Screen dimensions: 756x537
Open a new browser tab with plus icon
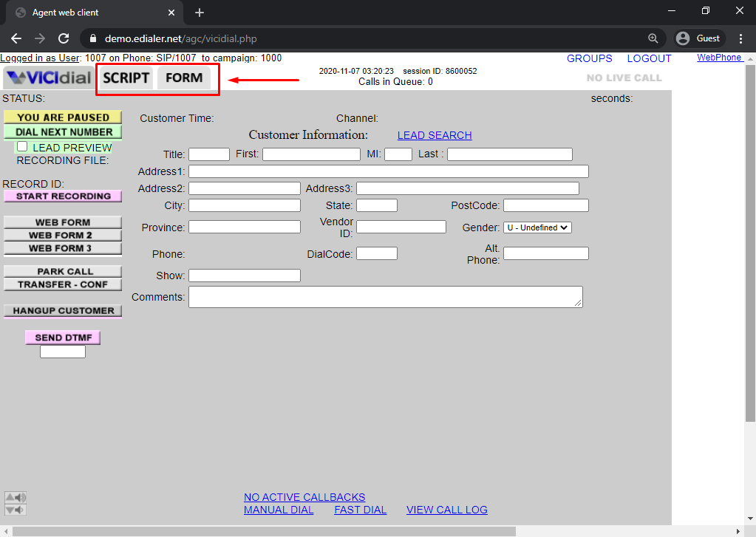200,13
